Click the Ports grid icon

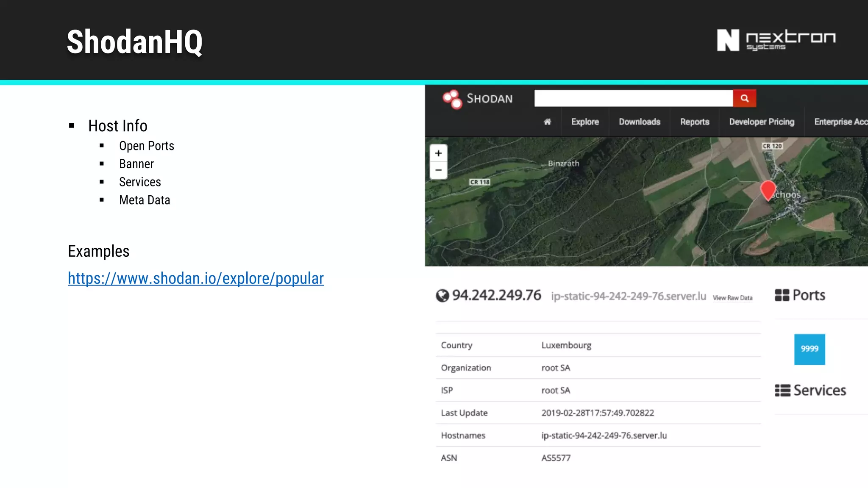pos(782,295)
